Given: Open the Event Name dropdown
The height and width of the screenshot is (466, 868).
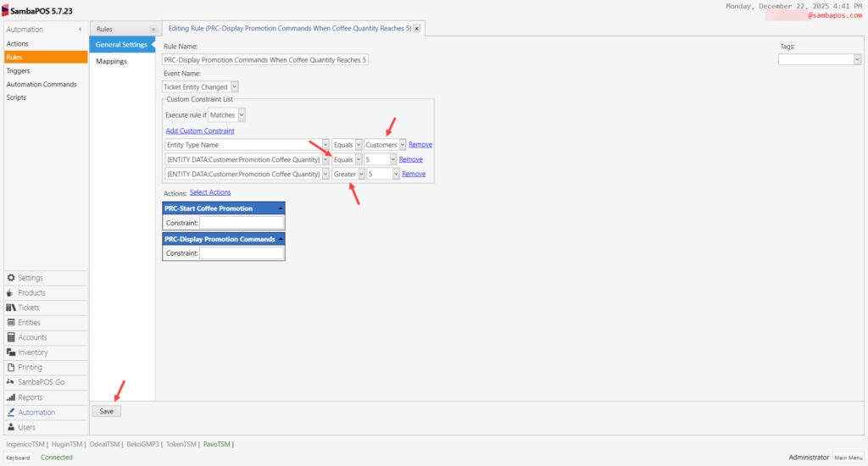Looking at the screenshot, I should 234,86.
